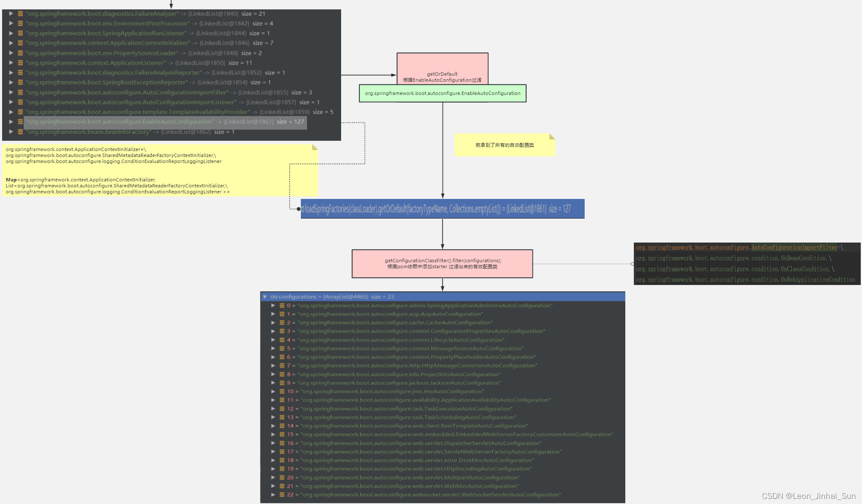Expand the BeanInfoFactory entry
Viewport: 862px width, 504px height.
coord(11,132)
